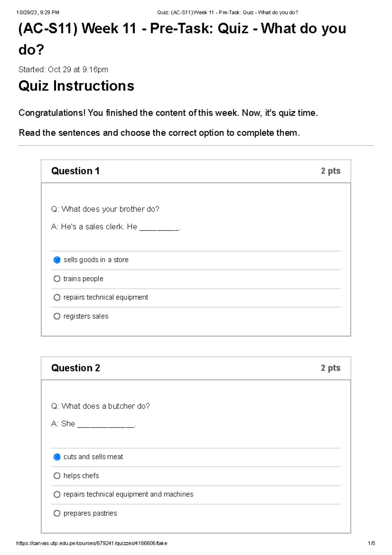Click the Question 1 header

click(75, 171)
